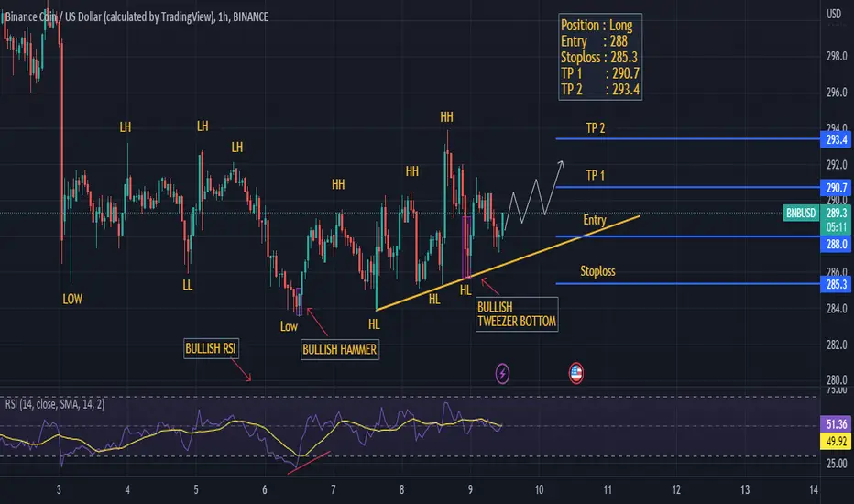Click the 282.0 price axis tick

pos(837,345)
